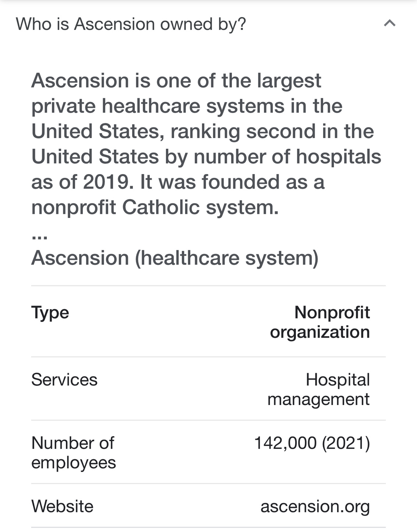
Task: Click the "Nonprofit organization" value
Action: click(x=320, y=322)
